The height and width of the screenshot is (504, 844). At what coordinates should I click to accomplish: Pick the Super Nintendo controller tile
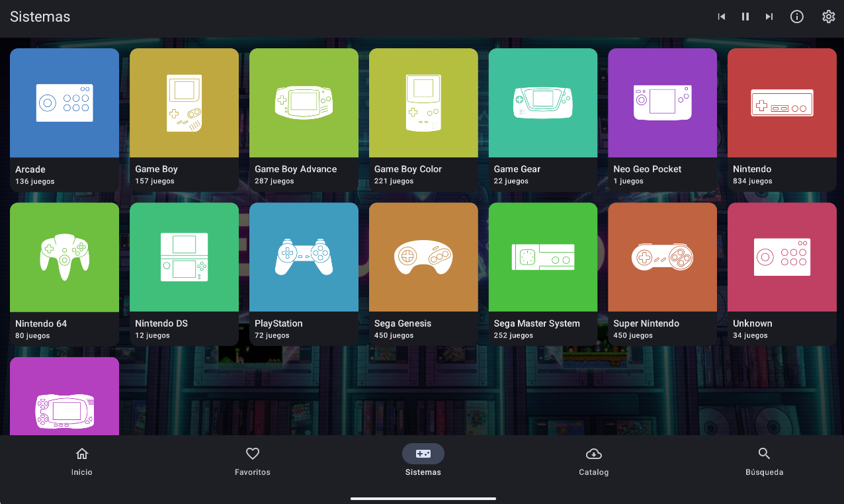pyautogui.click(x=662, y=258)
